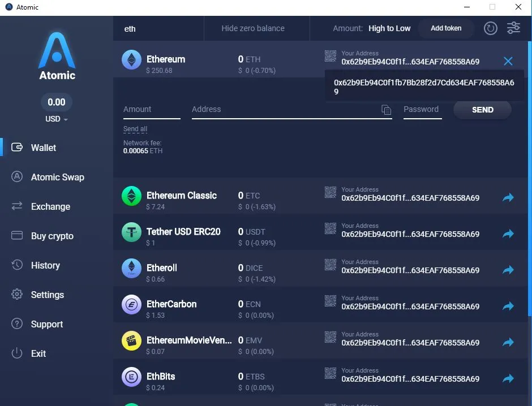Click the SEND button
Viewport: 532px width, 406px height.
click(x=482, y=110)
